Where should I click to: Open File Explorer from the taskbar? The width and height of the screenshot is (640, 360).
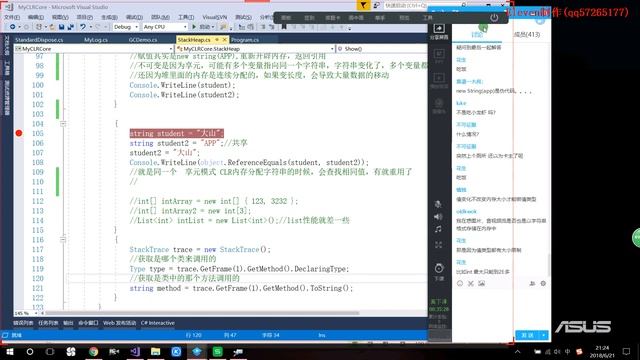click(156, 351)
